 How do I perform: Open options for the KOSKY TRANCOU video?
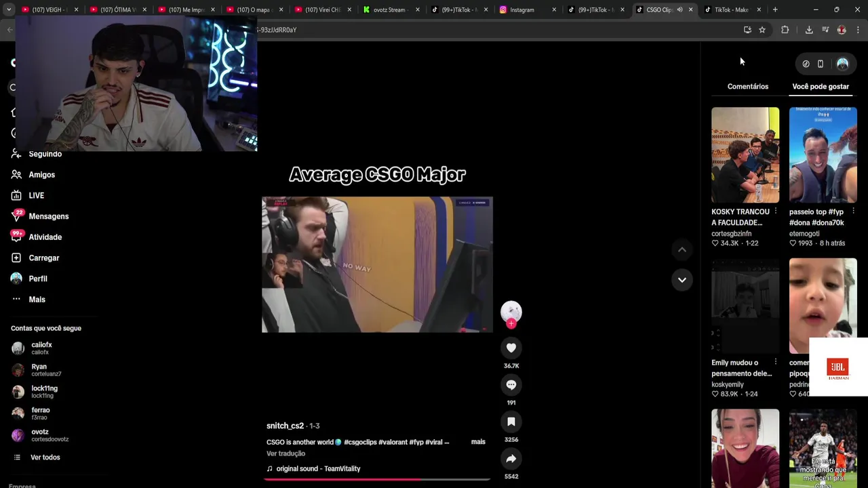point(776,211)
